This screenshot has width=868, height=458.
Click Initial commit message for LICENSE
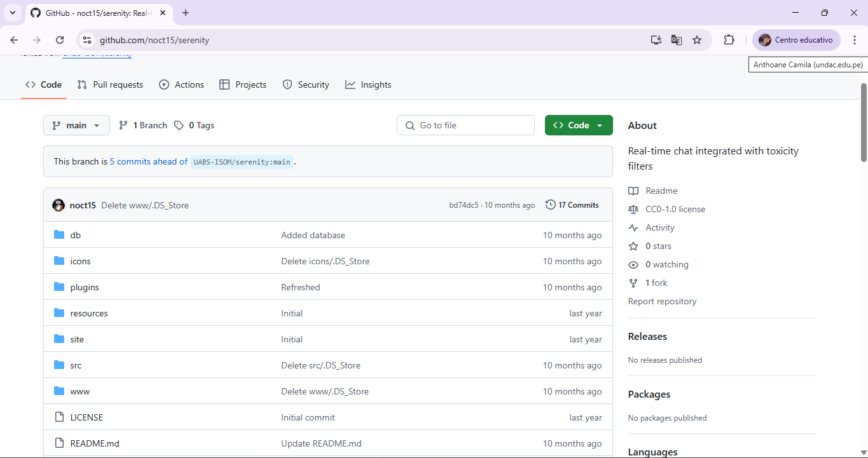pos(308,417)
